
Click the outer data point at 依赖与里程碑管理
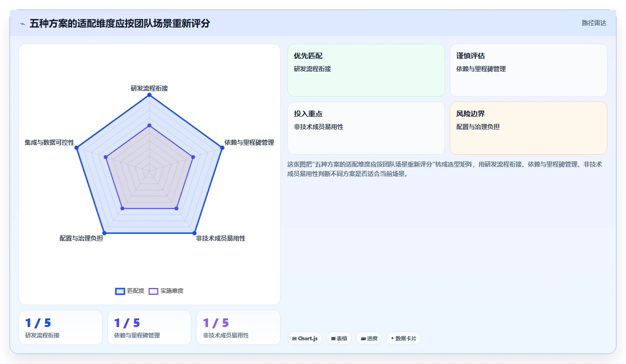(222, 148)
